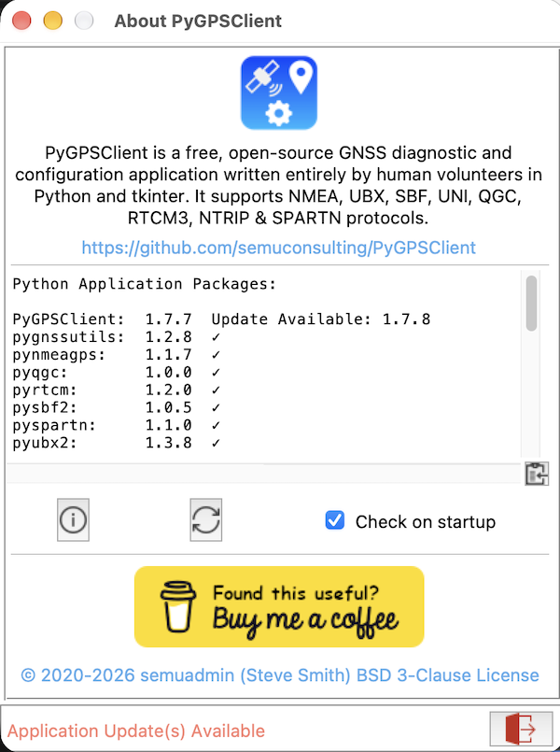Screen dimensions: 560x752
Task: Click the 'pyubx2: 1.3.8' row
Action: click(x=117, y=443)
